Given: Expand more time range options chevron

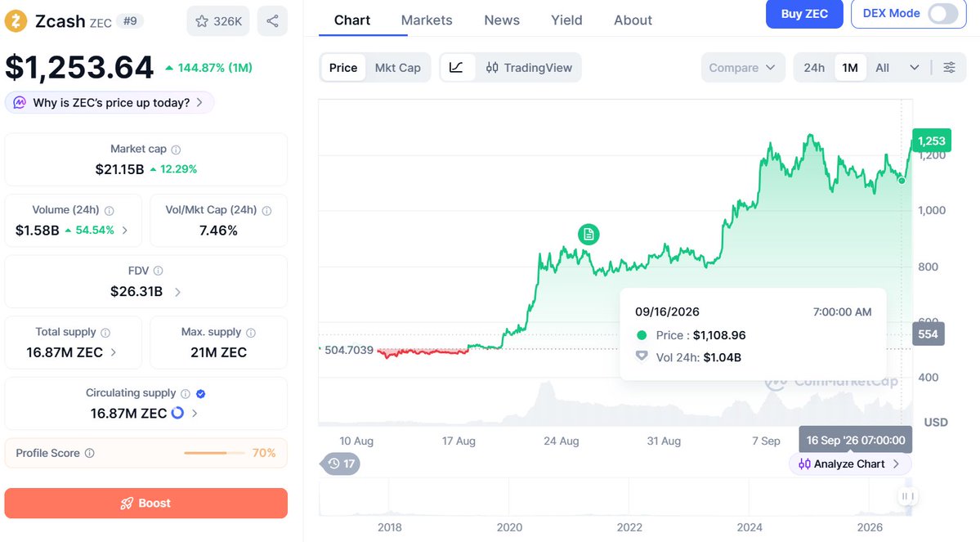Looking at the screenshot, I should 914,68.
